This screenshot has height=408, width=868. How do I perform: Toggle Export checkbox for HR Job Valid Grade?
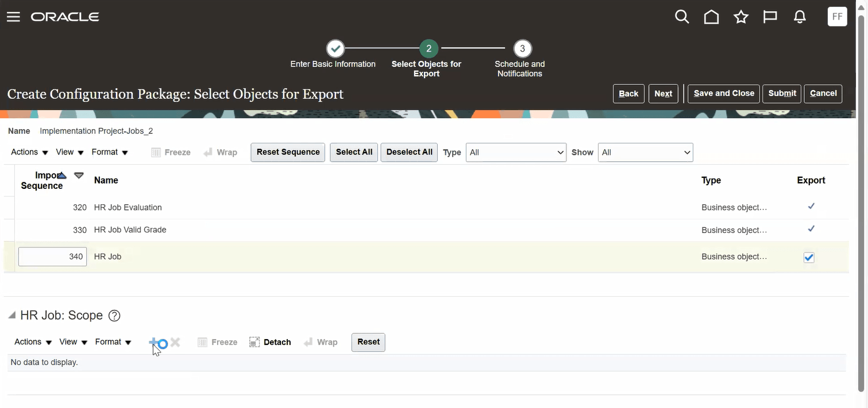811,228
